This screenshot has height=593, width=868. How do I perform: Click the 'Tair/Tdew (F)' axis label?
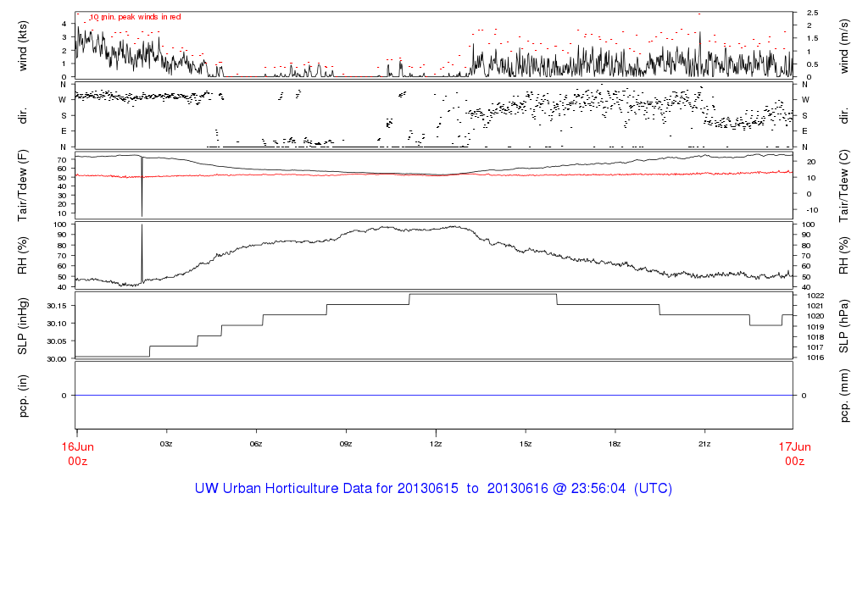23,186
